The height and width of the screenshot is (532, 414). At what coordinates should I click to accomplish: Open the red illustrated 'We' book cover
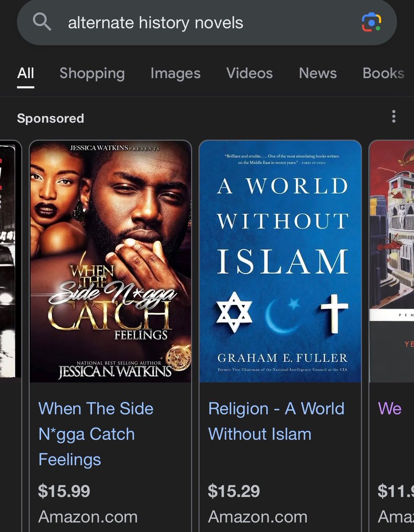[392, 262]
